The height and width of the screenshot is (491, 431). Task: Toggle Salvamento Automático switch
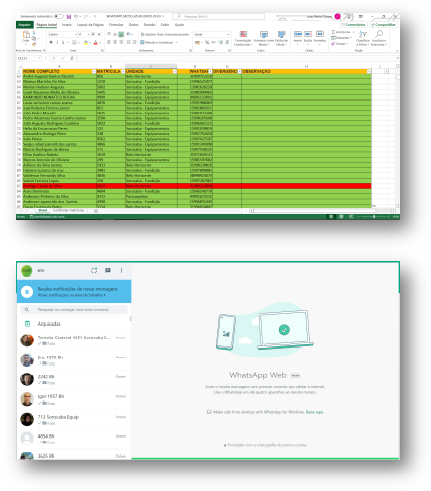[x=59, y=16]
